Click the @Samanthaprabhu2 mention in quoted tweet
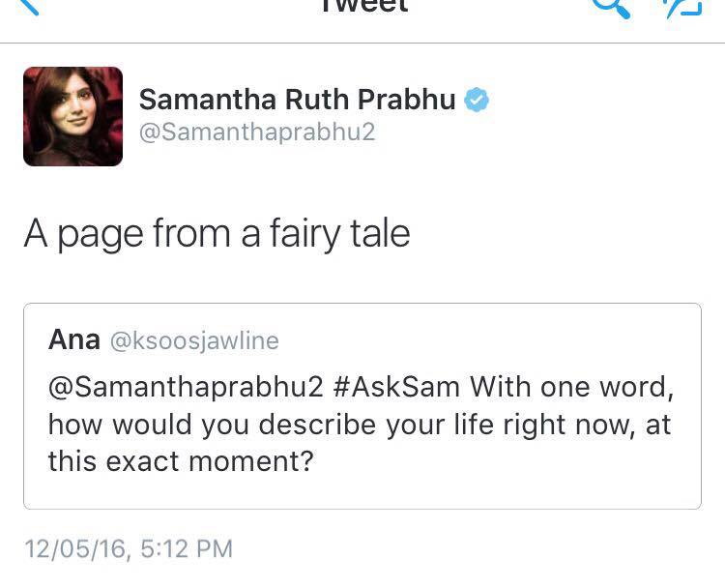This screenshot has height=588, width=725. point(184,387)
